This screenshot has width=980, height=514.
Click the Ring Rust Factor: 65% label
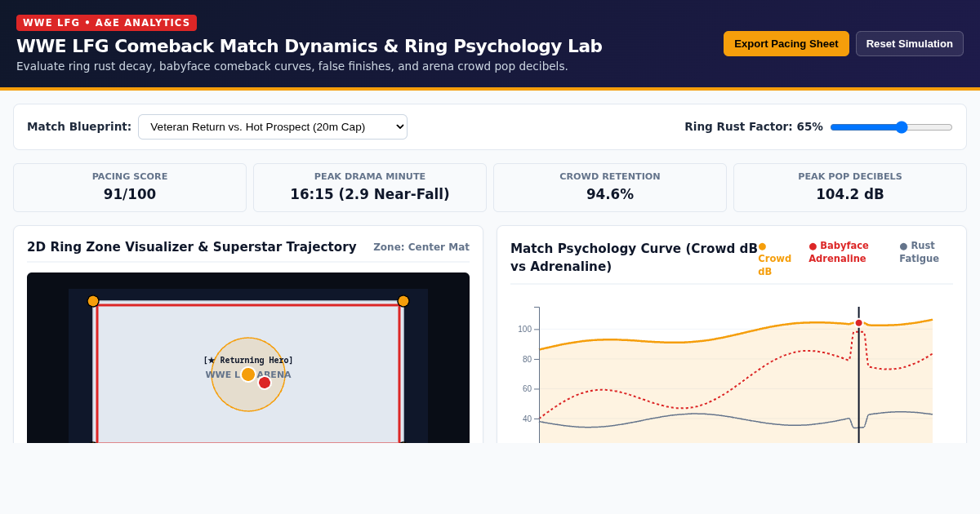[x=754, y=126]
